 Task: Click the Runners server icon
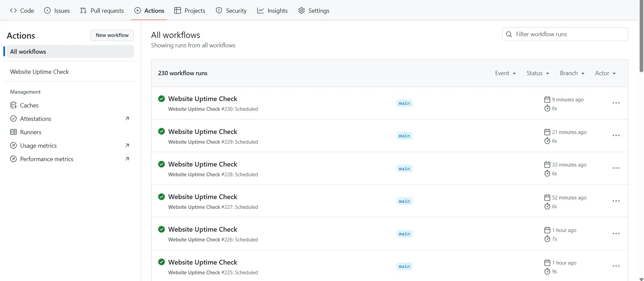point(13,132)
